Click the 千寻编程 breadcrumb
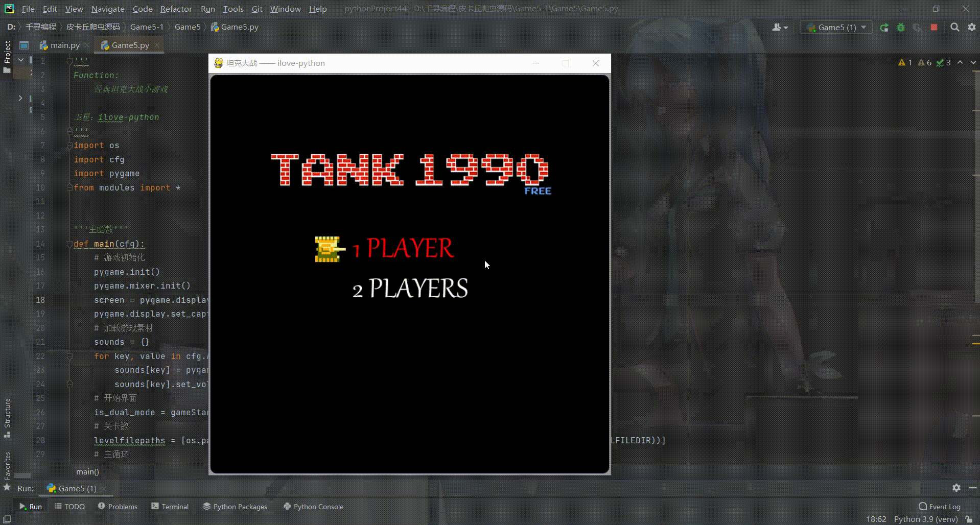Viewport: 980px width, 525px height. (x=41, y=27)
